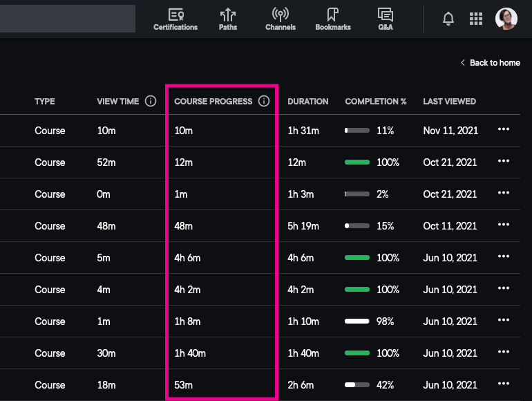
Task: Click the View Time info icon
Action: [151, 102]
